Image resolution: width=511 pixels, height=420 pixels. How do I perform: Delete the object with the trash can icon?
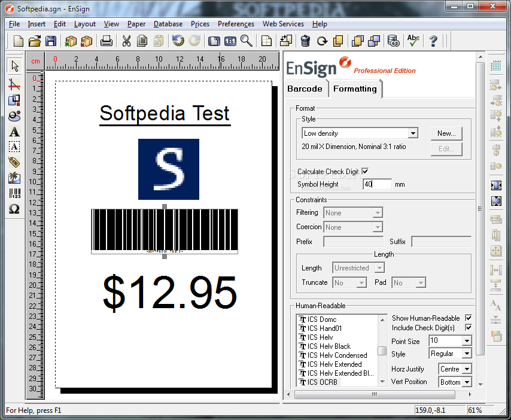pos(305,41)
